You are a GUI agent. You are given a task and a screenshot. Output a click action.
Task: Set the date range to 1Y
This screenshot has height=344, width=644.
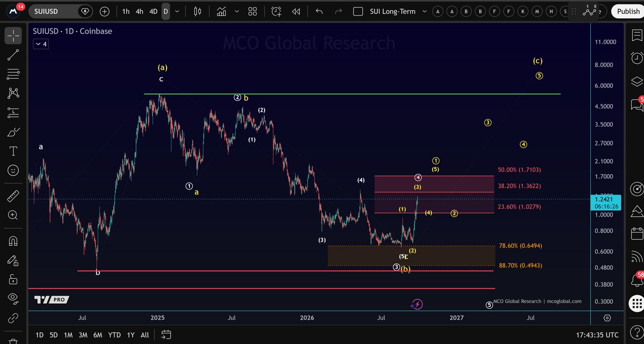(x=131, y=335)
